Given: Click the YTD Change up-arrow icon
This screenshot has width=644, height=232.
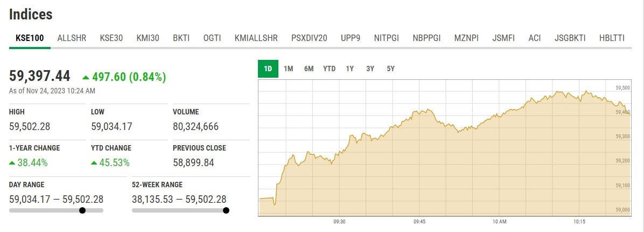Looking at the screenshot, I should (94, 162).
